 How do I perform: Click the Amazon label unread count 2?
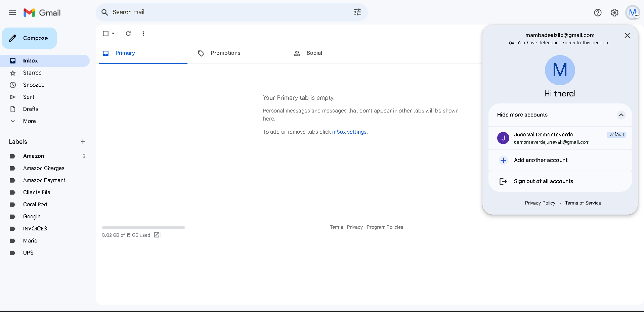point(84,156)
